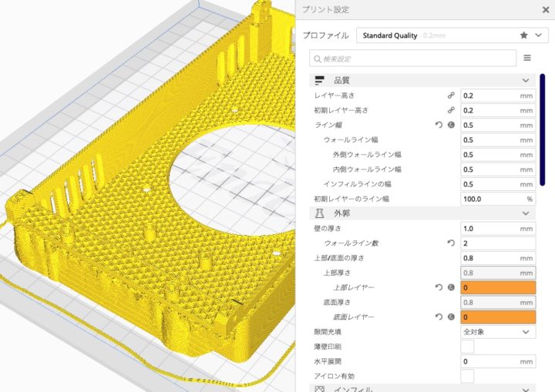Click the star icon in profile selector
This screenshot has width=555, height=392.
524,35
